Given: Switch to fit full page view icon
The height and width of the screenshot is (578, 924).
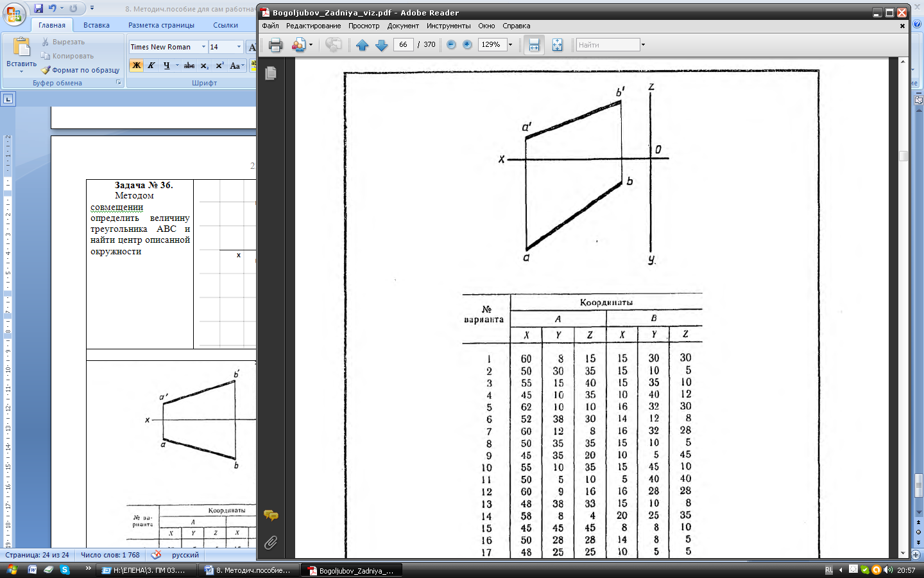Looking at the screenshot, I should pos(557,45).
